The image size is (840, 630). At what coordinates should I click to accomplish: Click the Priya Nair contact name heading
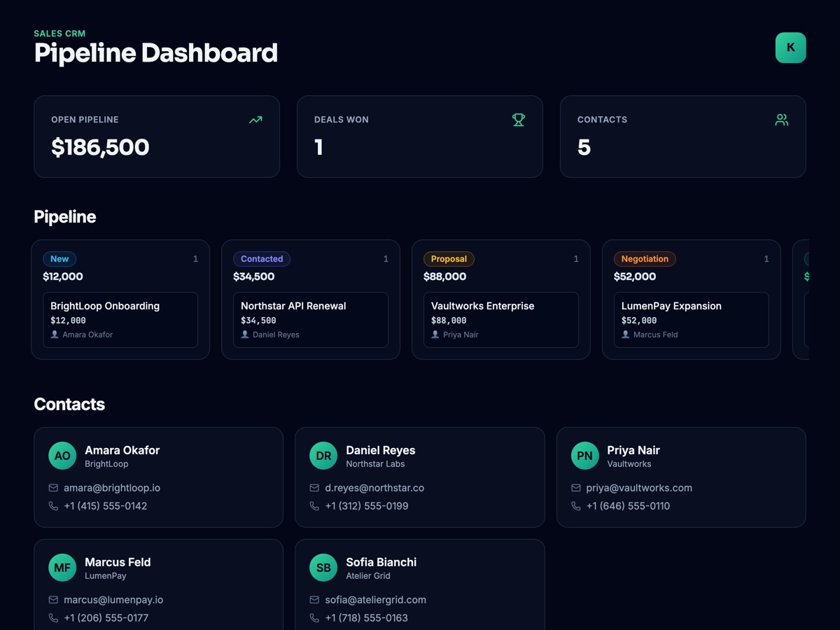point(633,450)
